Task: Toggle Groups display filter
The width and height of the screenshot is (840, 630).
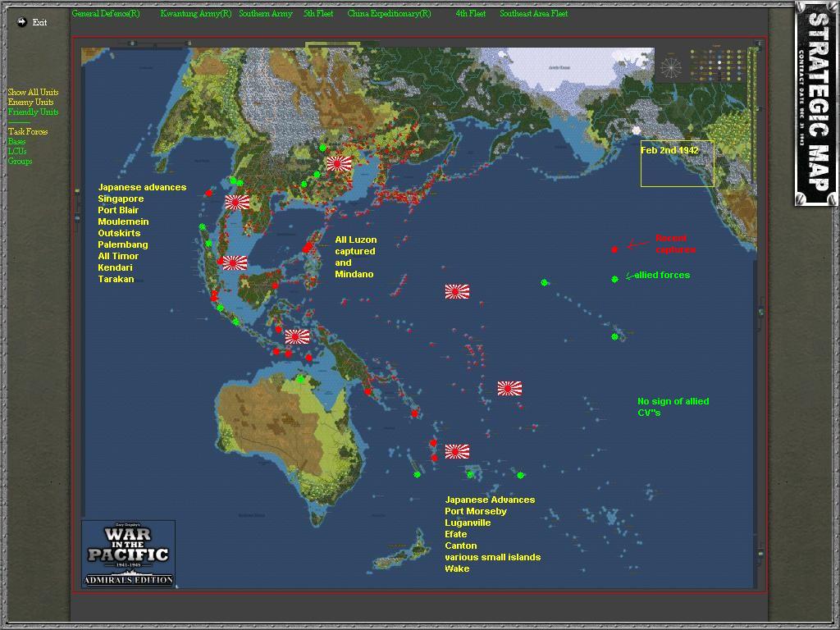Action: point(20,162)
